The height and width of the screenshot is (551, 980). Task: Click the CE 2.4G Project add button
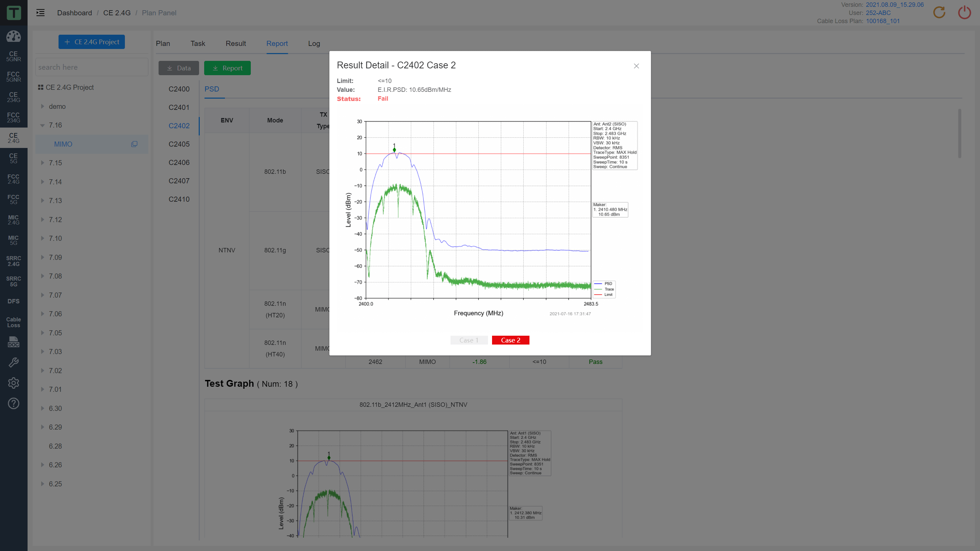pyautogui.click(x=92, y=42)
